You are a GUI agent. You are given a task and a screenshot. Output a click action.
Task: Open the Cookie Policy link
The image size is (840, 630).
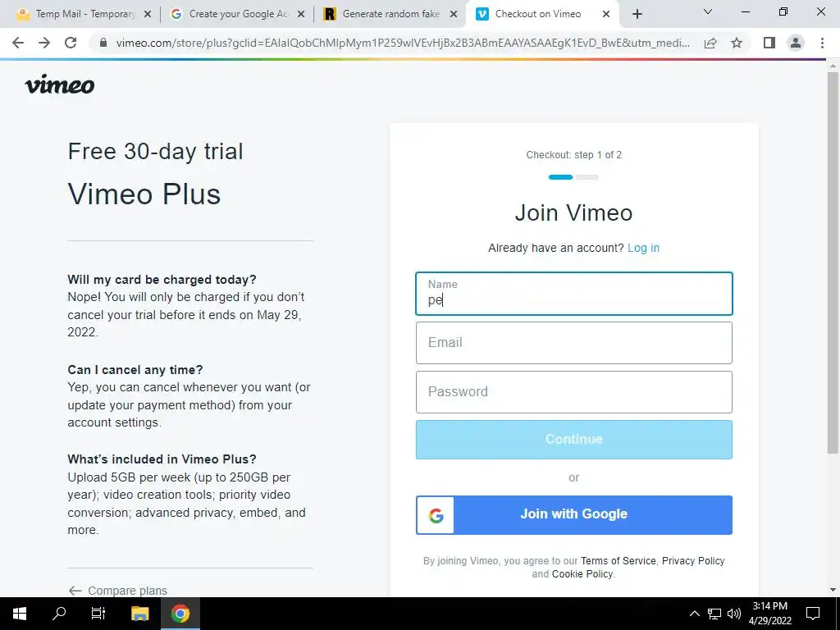582,573
